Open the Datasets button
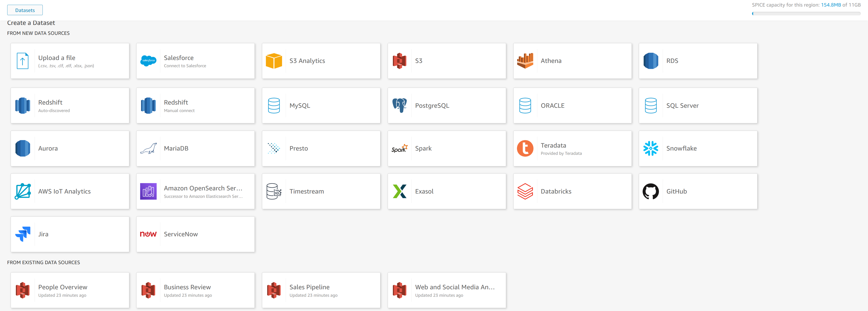 click(x=25, y=10)
